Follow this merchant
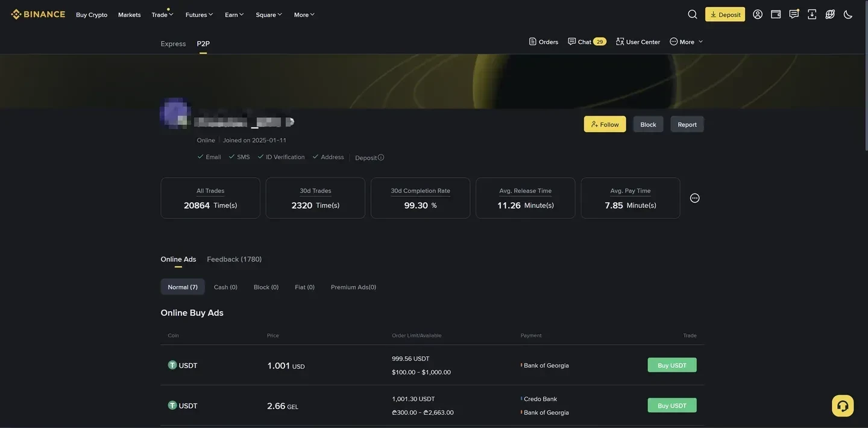 click(605, 124)
